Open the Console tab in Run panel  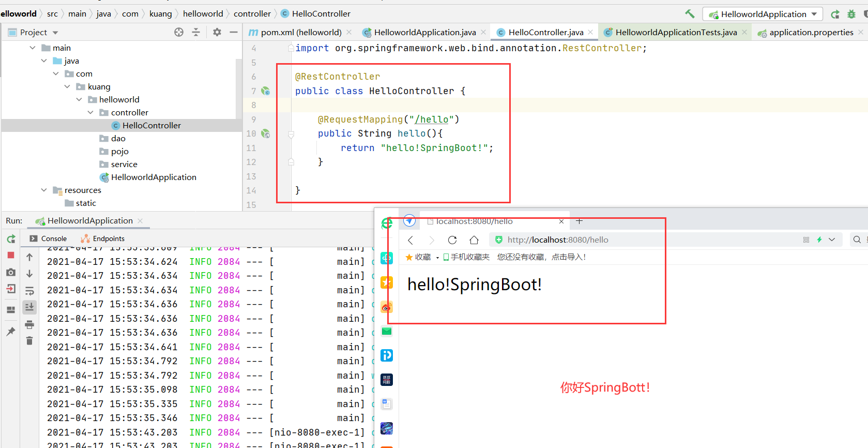coord(48,238)
